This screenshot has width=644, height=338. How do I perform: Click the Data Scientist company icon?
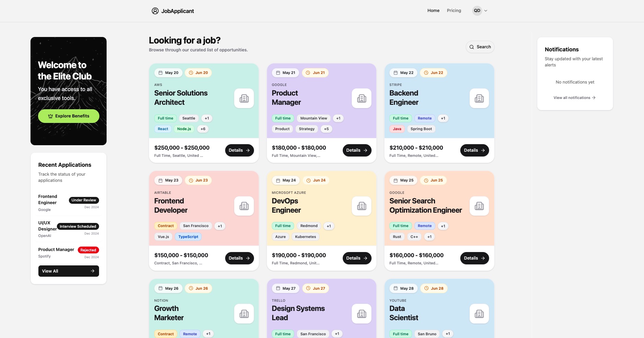[479, 314]
